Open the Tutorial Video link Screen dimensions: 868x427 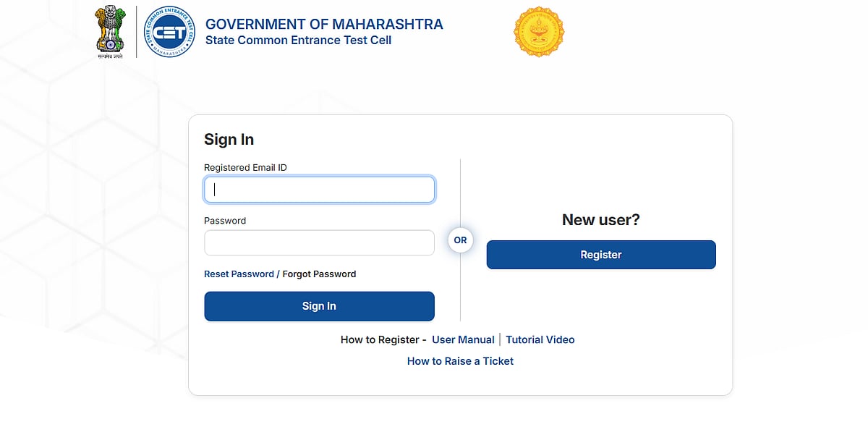coord(540,339)
